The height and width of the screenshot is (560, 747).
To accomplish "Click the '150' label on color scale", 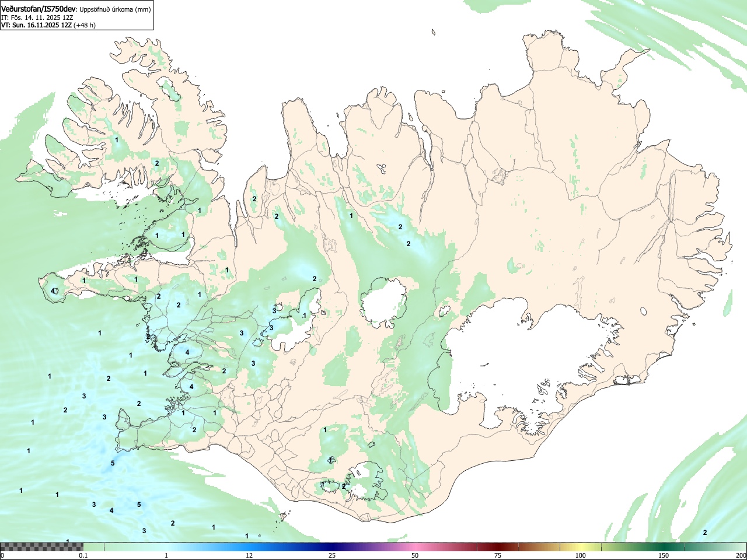I will (x=664, y=555).
